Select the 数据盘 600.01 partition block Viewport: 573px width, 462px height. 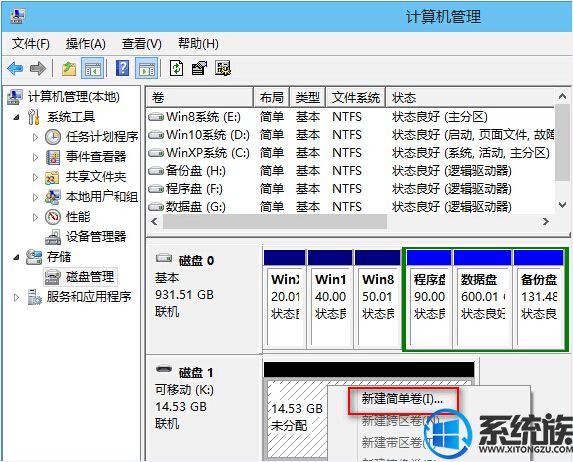(x=482, y=298)
